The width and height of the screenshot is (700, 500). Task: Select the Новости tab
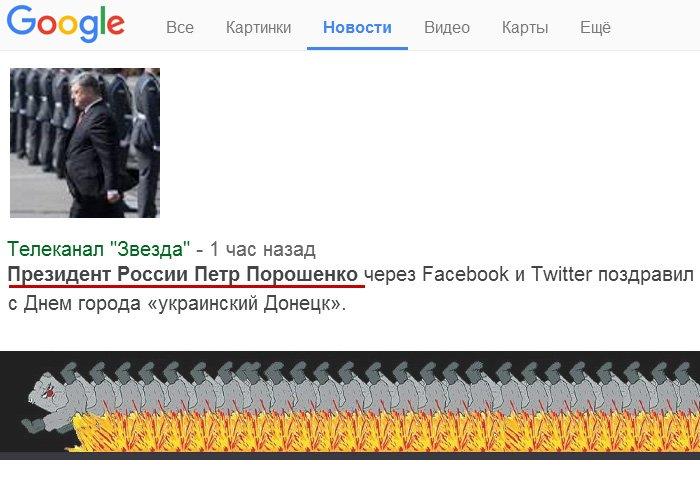pyautogui.click(x=357, y=27)
